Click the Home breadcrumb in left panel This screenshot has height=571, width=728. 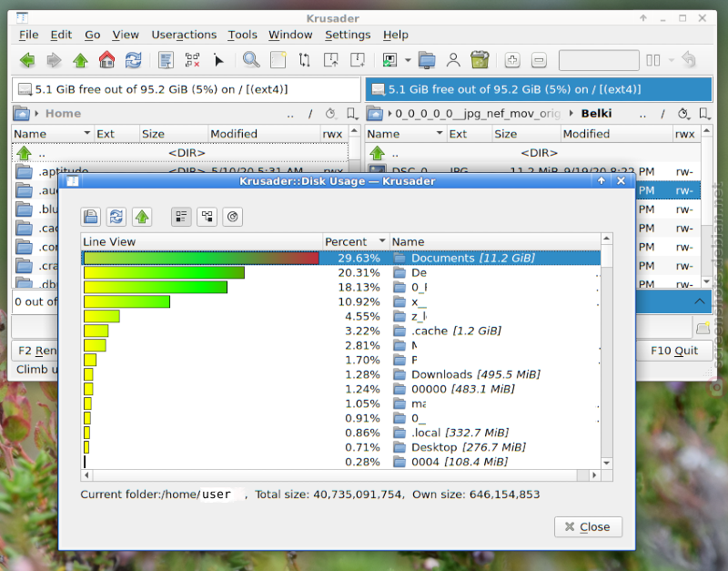(63, 113)
